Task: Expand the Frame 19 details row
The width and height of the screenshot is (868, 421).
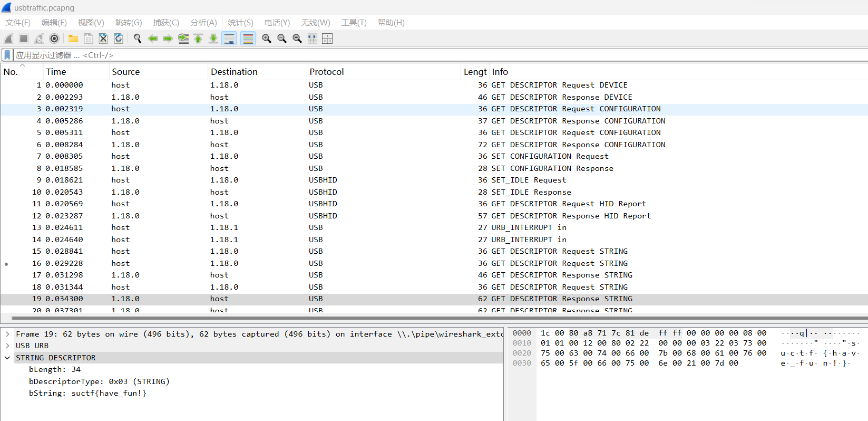Action: point(7,334)
